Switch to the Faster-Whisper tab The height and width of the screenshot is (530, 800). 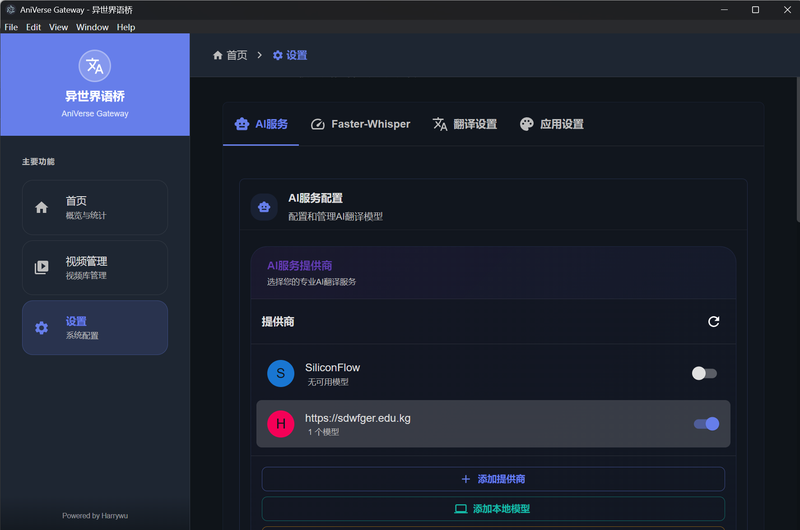pos(360,124)
